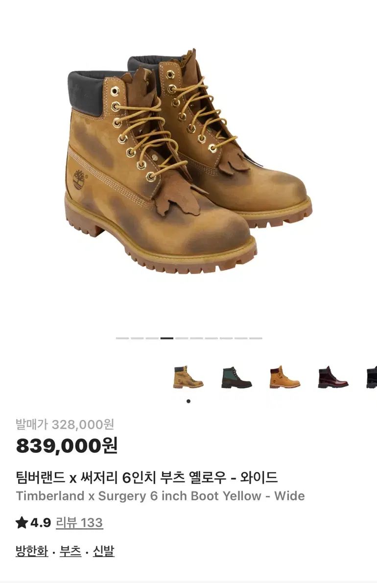The image size is (377, 588).
Task: Tap the 839,000원 price text
Action: click(x=67, y=445)
